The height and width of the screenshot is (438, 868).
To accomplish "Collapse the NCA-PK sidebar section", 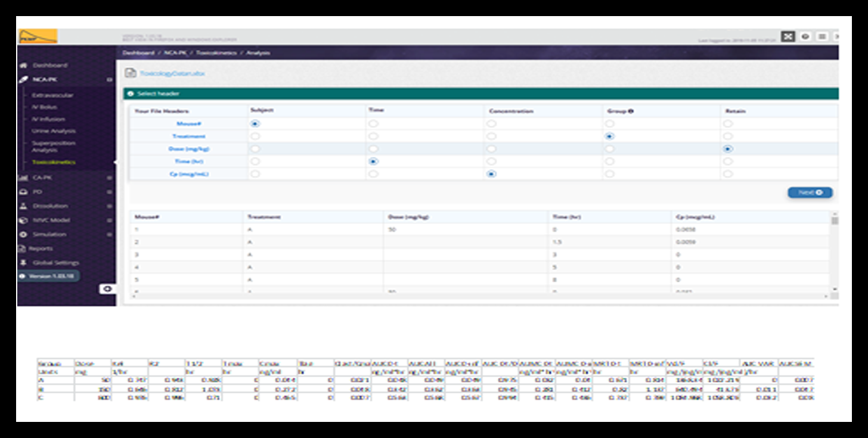I will pyautogui.click(x=109, y=79).
